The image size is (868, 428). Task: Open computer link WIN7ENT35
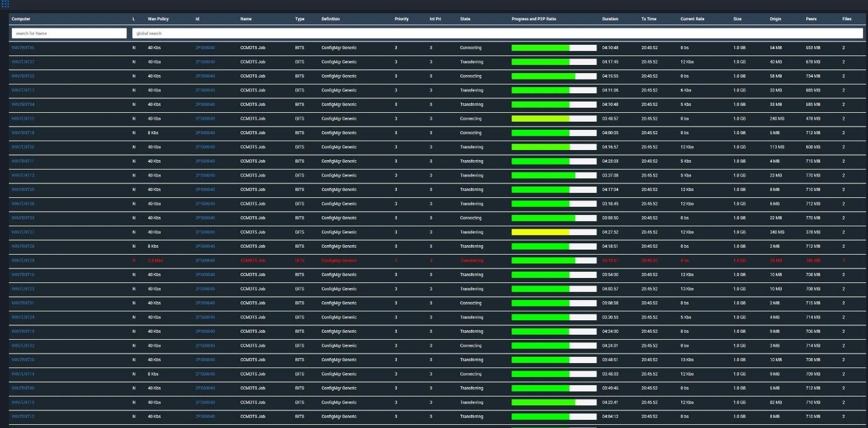point(23,48)
